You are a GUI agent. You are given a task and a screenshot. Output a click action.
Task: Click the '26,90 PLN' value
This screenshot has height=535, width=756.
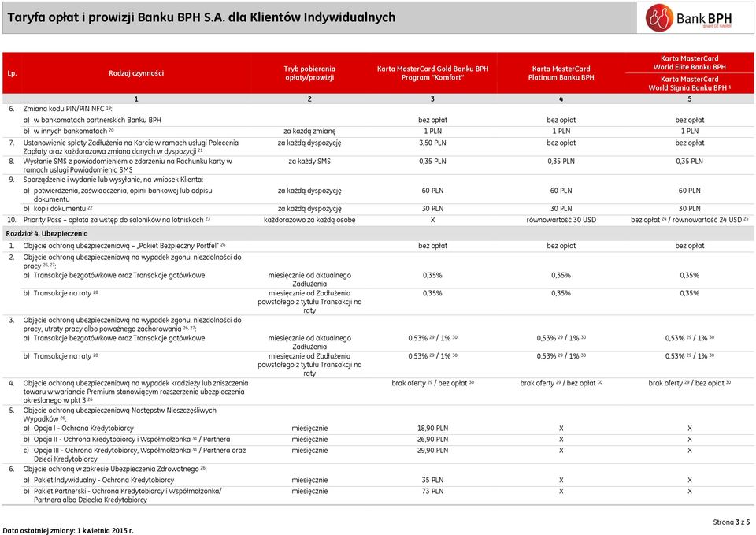[x=432, y=440]
